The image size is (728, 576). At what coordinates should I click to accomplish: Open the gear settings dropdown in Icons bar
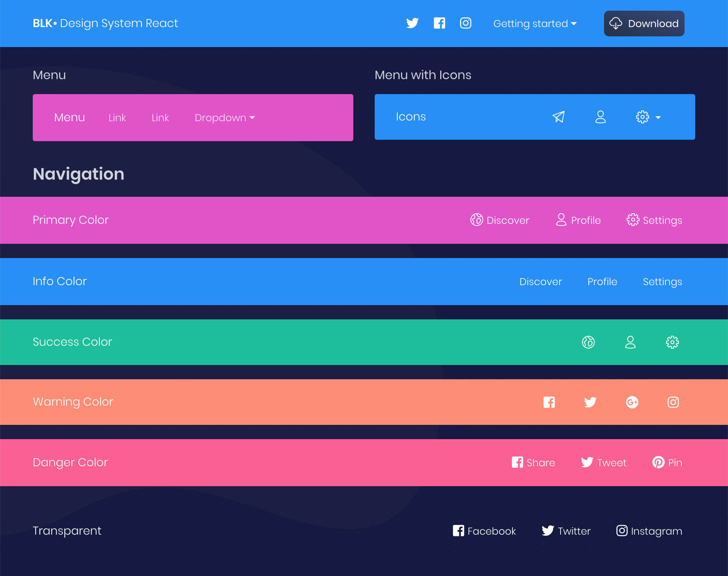648,117
